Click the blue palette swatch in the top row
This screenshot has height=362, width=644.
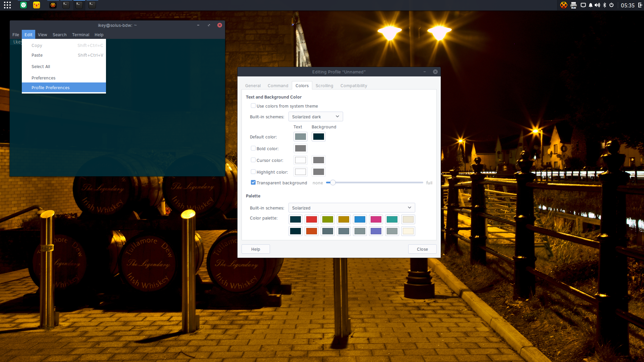point(360,220)
